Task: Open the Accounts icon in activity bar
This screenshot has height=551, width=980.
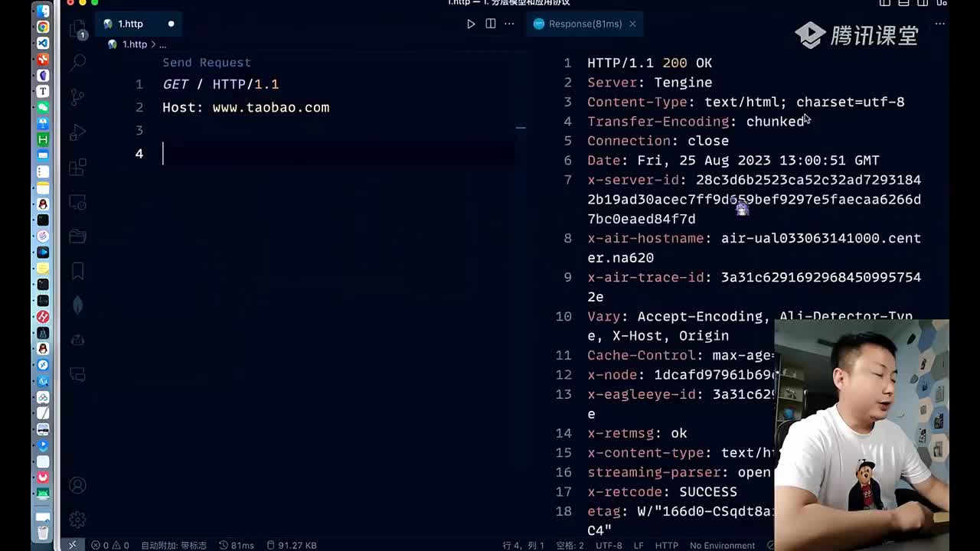Action: coord(77,485)
